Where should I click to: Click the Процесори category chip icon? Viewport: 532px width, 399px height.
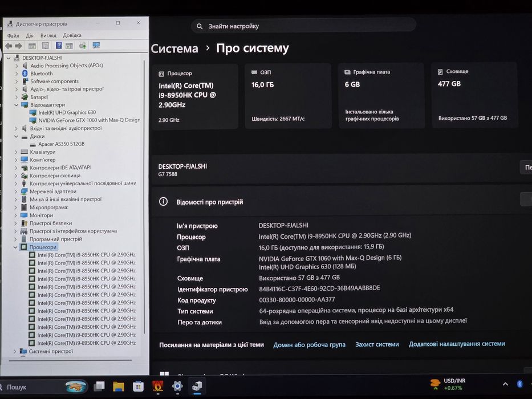click(x=24, y=247)
